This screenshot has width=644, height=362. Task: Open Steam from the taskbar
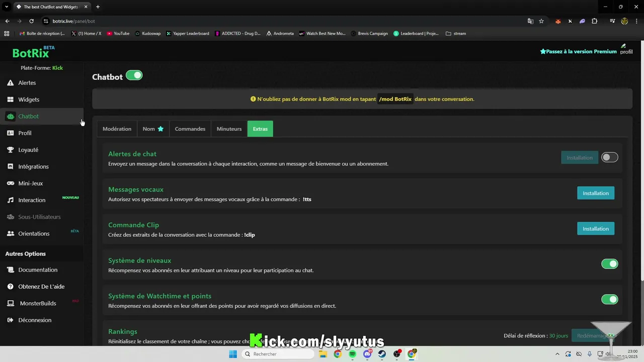point(382,354)
